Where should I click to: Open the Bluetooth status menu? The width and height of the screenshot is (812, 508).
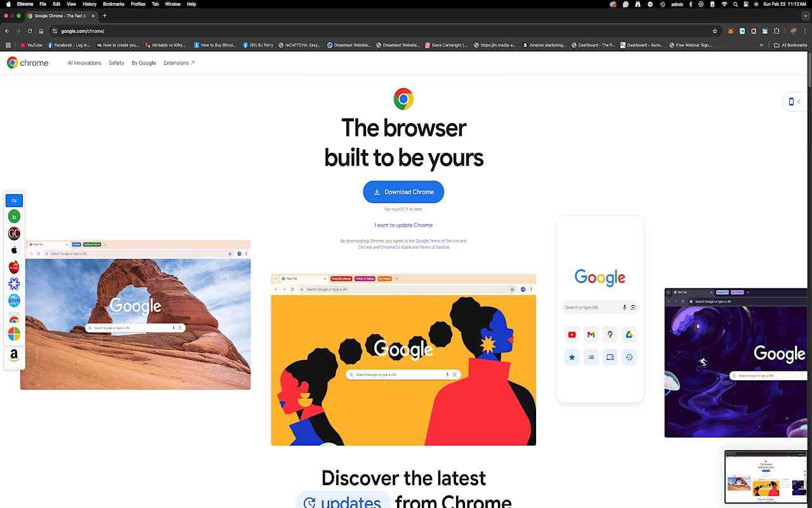691,4
